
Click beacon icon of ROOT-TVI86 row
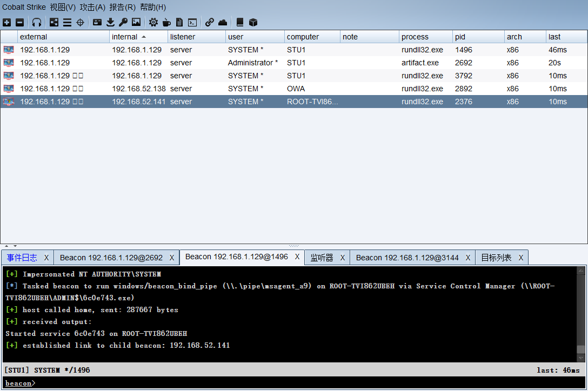[x=9, y=102]
